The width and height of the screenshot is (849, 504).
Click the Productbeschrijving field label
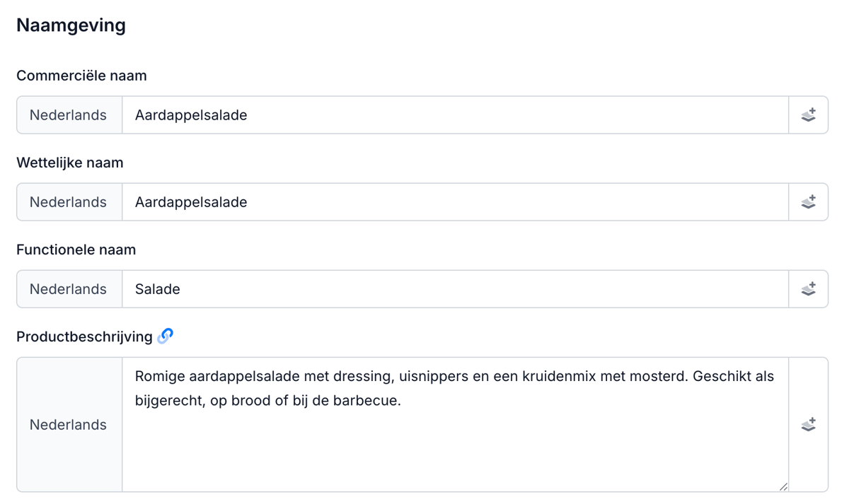(x=85, y=336)
